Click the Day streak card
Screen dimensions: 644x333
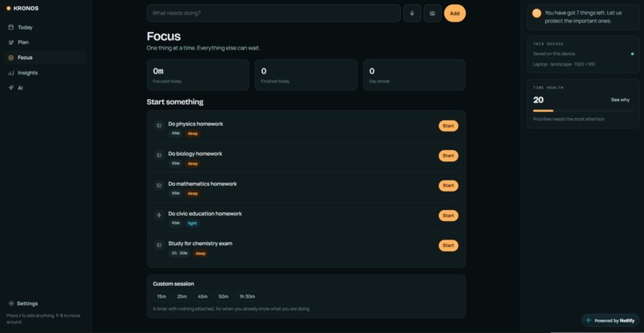(414, 75)
